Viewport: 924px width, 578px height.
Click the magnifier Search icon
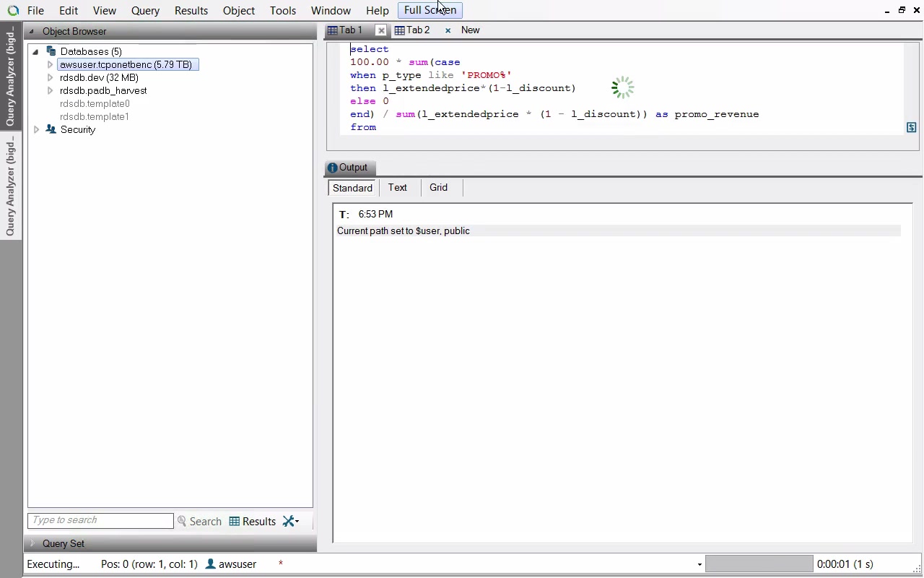(182, 522)
